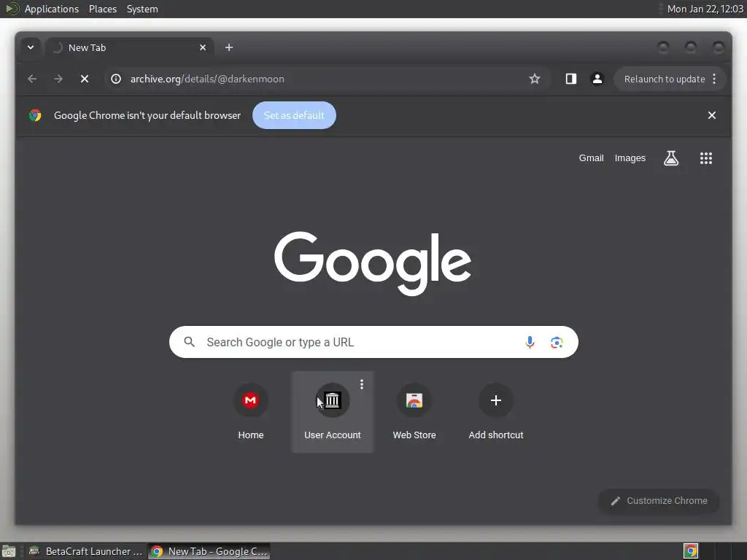Open the Places menu
747x560 pixels.
102,9
